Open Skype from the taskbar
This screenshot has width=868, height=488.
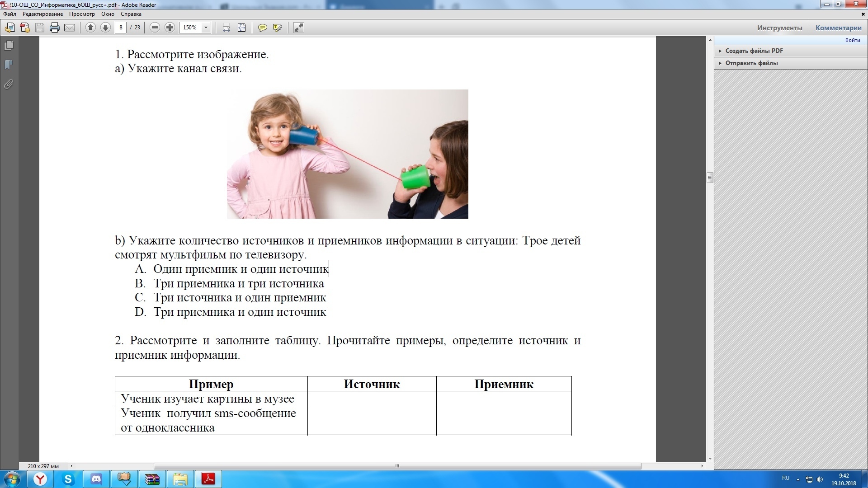pyautogui.click(x=68, y=479)
